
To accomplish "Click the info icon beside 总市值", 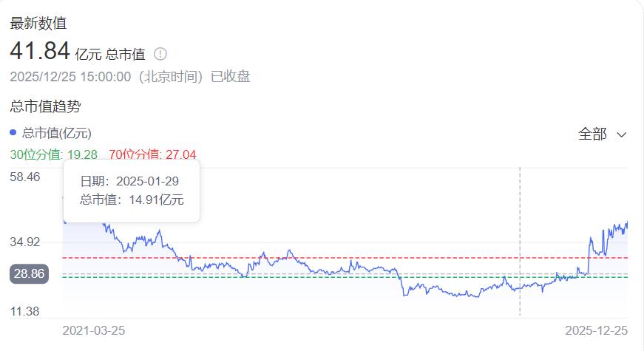I will (160, 54).
